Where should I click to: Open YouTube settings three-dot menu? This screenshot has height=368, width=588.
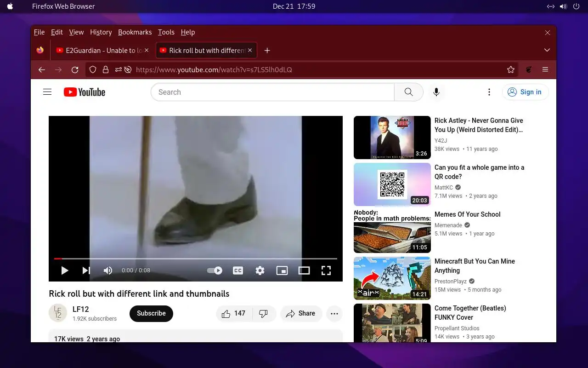(489, 92)
